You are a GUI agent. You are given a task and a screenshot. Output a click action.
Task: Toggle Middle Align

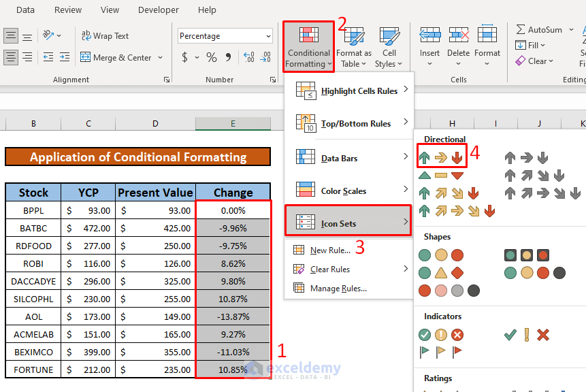[11, 36]
